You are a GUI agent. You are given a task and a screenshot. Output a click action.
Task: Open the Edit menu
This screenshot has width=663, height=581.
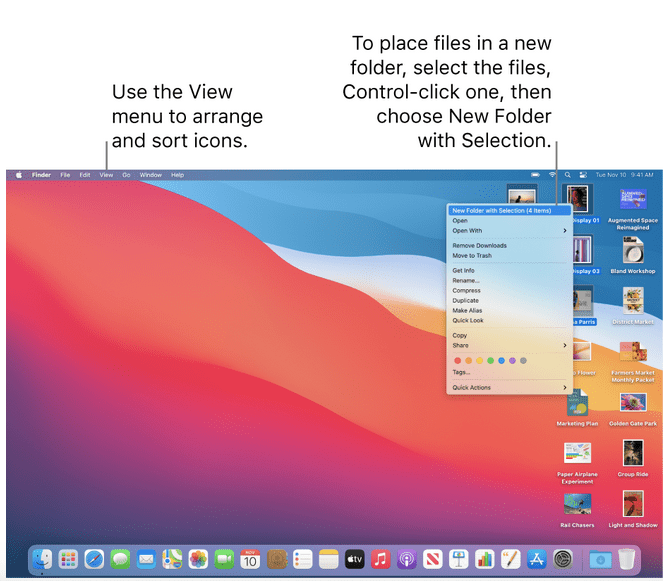click(x=85, y=175)
